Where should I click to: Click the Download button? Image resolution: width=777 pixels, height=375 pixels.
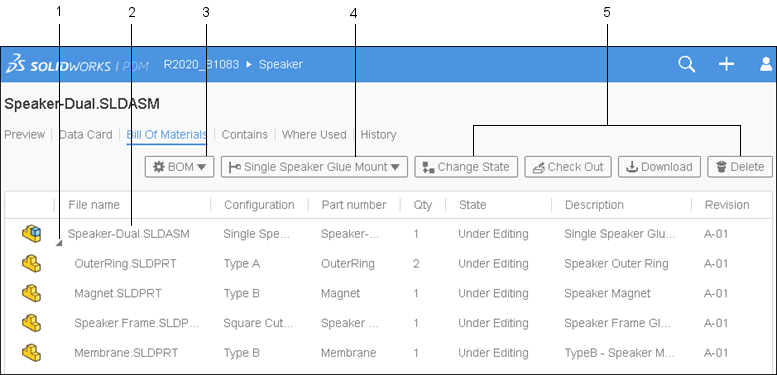659,167
